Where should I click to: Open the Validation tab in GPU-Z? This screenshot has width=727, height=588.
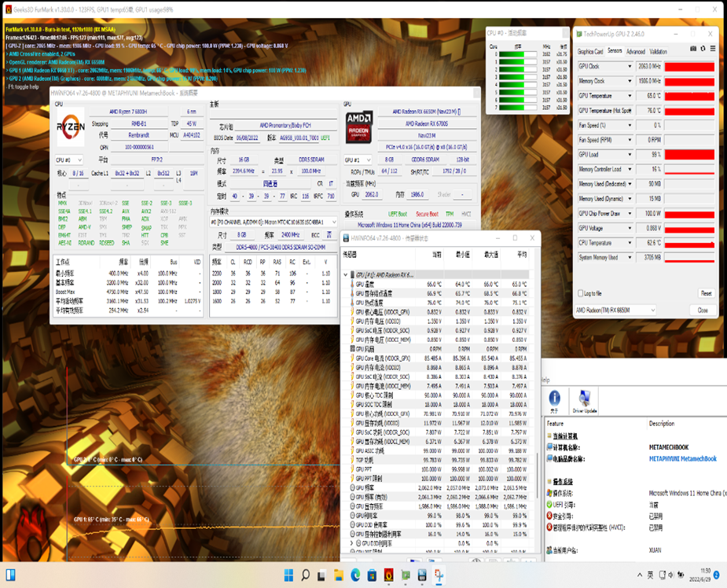(659, 51)
